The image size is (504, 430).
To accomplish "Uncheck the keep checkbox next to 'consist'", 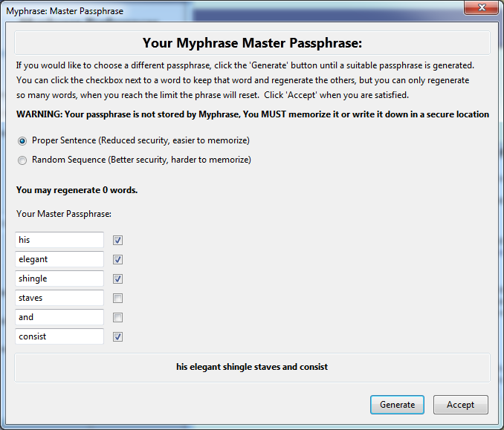I will click(x=117, y=336).
